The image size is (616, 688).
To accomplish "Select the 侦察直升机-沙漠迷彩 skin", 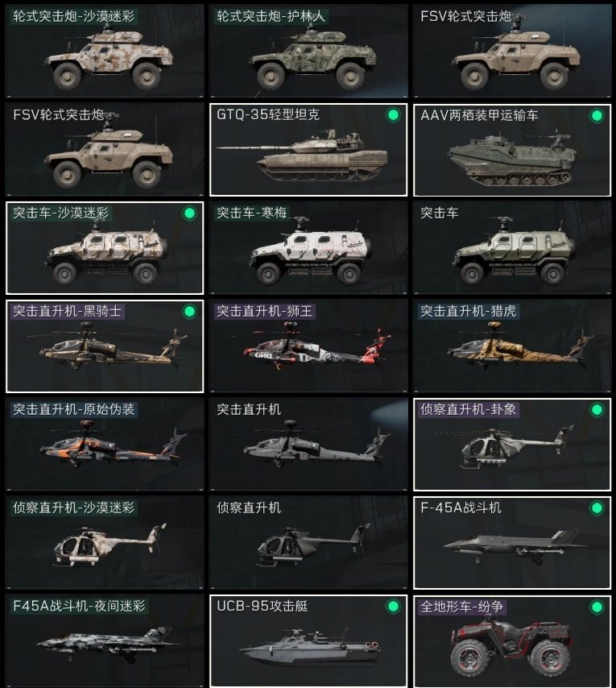I will point(105,543).
